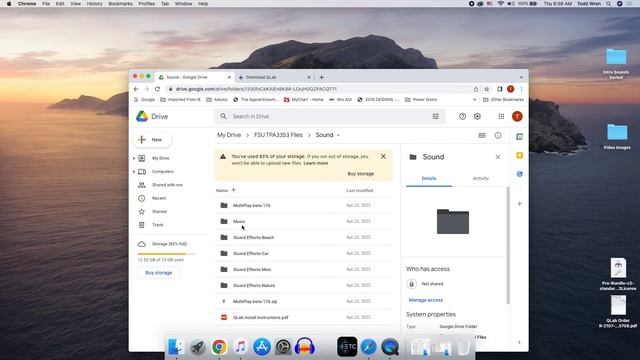Image resolution: width=640 pixels, height=360 pixels.
Task: Open Other Bookmarks folder
Action: [x=503, y=100]
